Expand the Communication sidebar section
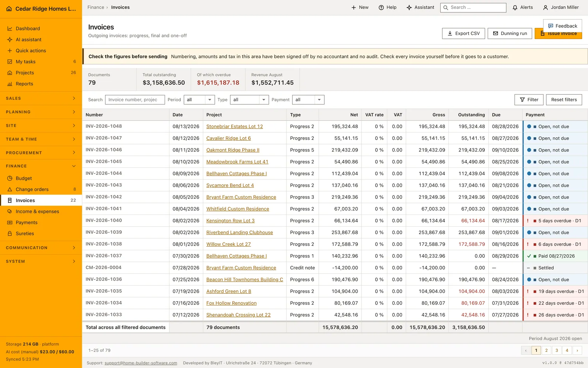 click(41, 248)
